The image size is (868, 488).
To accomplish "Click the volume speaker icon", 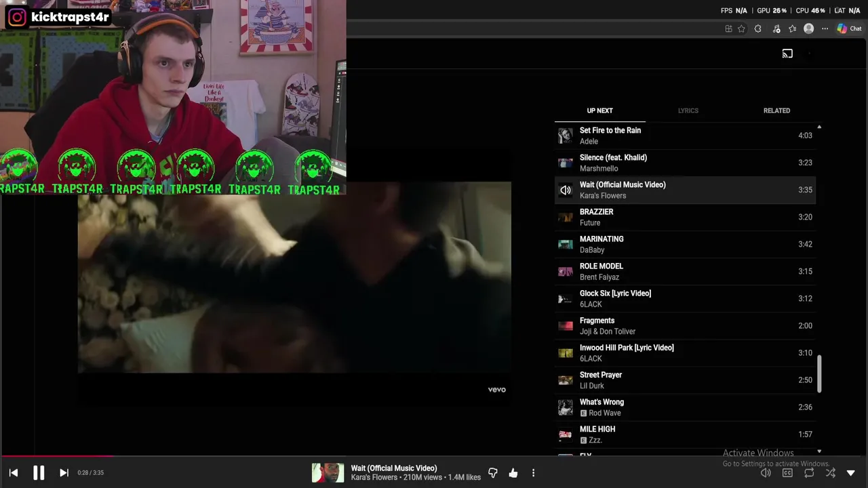I will [x=766, y=473].
